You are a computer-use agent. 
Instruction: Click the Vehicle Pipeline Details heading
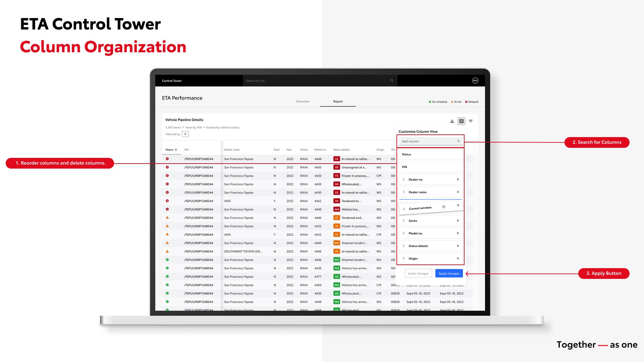tap(184, 120)
